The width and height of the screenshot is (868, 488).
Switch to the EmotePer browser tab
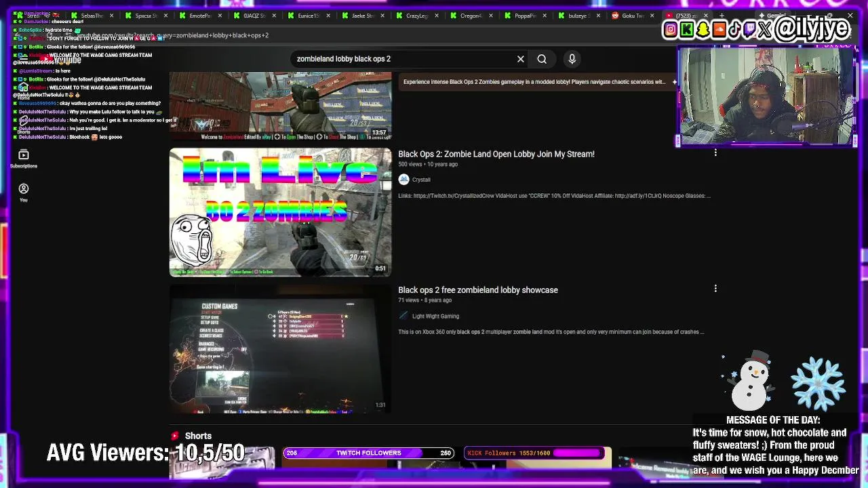pyautogui.click(x=200, y=16)
